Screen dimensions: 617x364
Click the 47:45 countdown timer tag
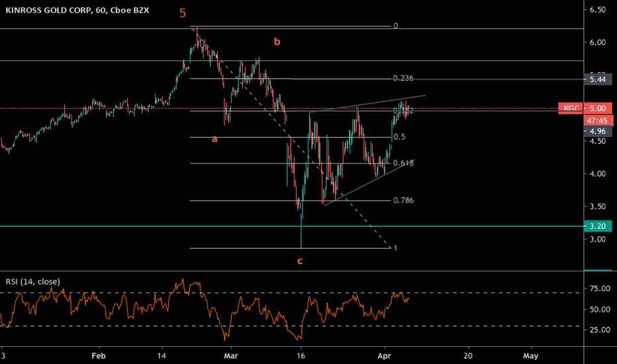[x=598, y=120]
